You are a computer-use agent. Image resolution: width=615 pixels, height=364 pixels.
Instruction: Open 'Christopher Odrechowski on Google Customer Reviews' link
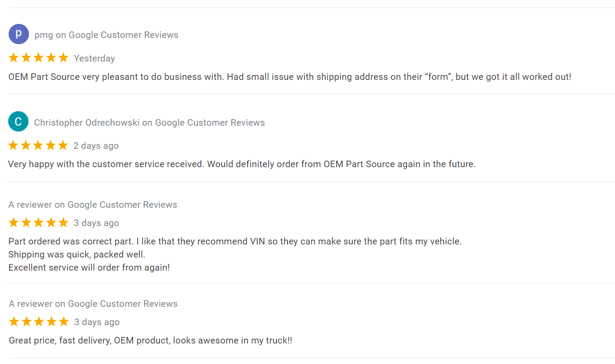[149, 123]
